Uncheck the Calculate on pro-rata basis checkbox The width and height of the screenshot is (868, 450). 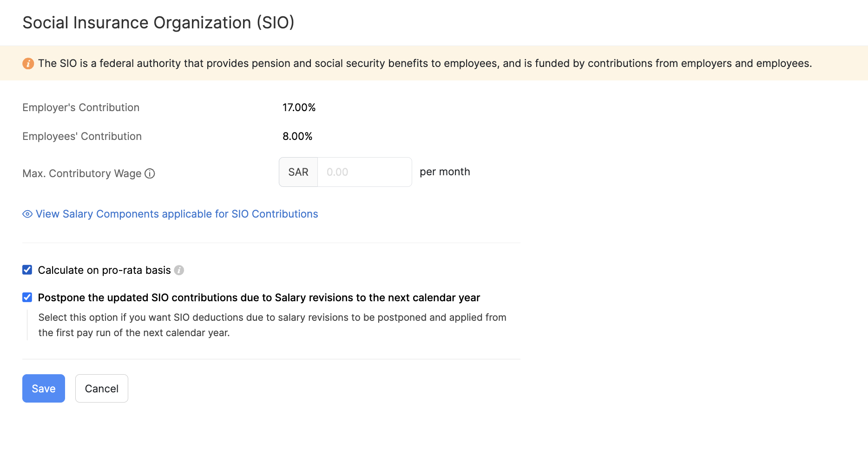pos(27,270)
